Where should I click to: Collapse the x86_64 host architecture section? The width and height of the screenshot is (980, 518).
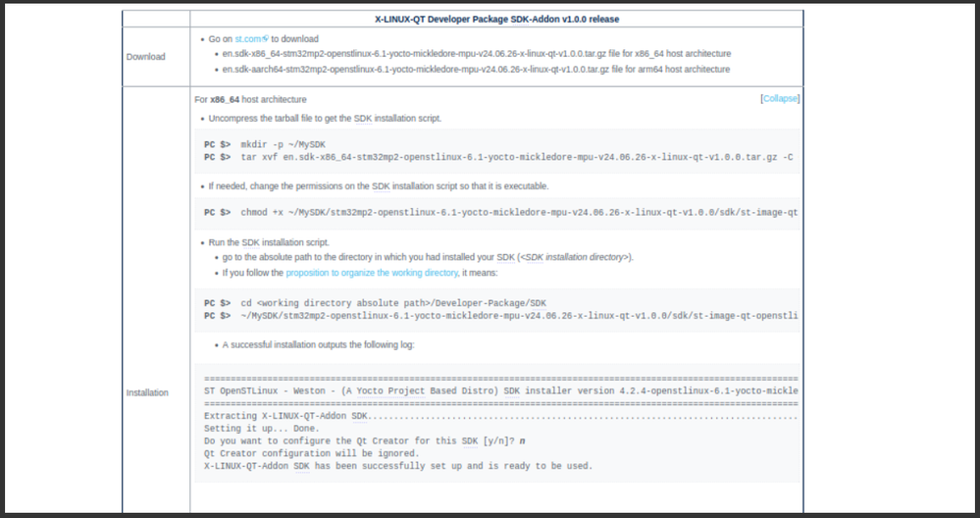click(x=780, y=99)
